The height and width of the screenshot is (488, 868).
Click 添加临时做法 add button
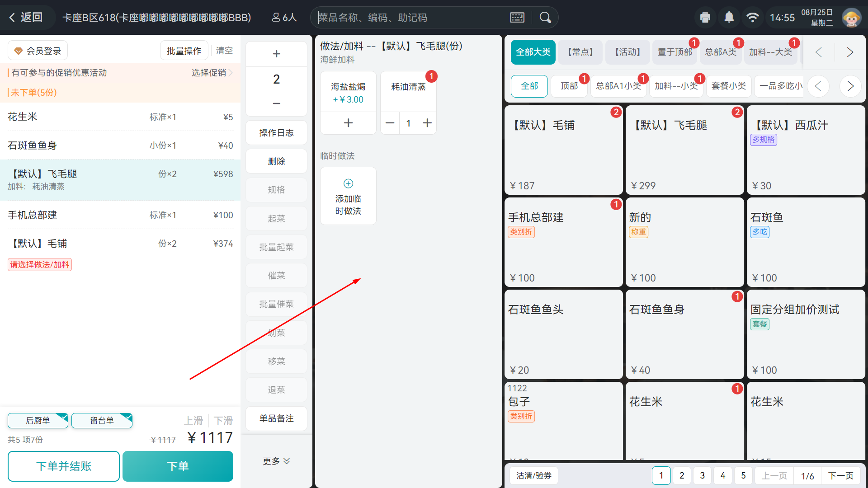pos(348,196)
